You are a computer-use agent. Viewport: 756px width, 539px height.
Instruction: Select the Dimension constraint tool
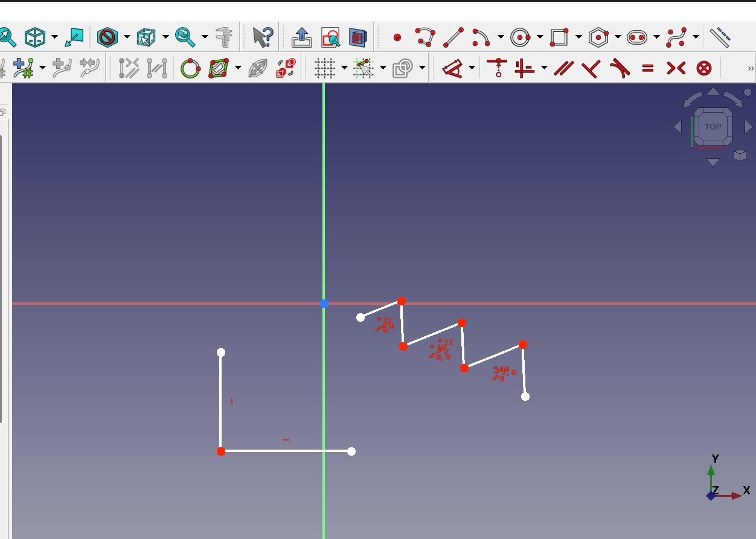(x=452, y=68)
